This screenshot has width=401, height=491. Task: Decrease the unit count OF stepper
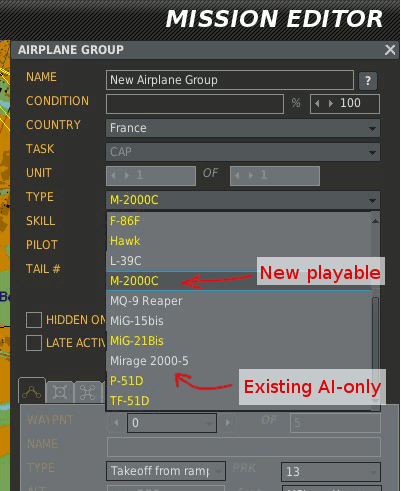tap(237, 175)
